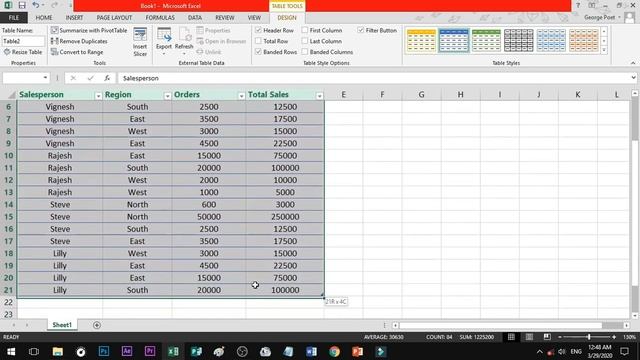Click Convert to Range
The height and width of the screenshot is (360, 640).
tap(77, 52)
